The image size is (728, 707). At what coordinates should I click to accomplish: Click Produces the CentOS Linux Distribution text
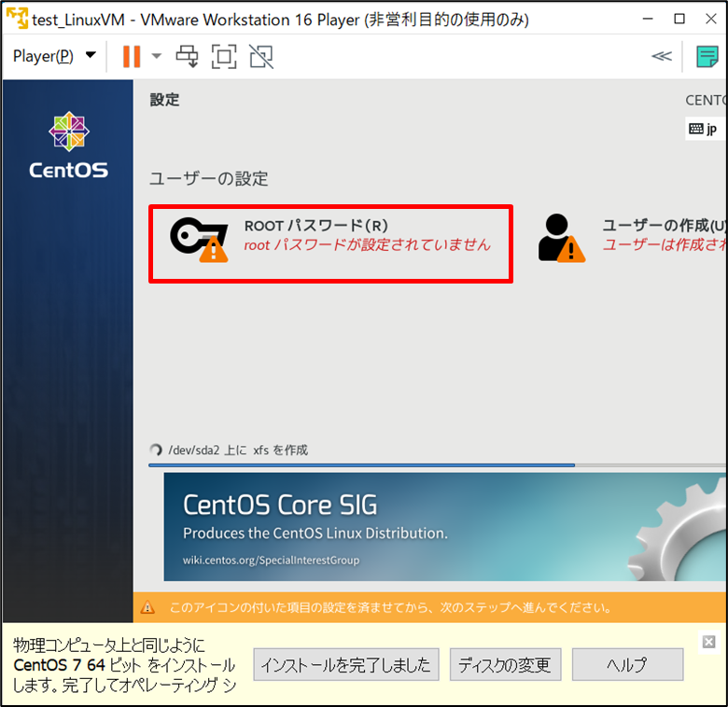click(315, 533)
